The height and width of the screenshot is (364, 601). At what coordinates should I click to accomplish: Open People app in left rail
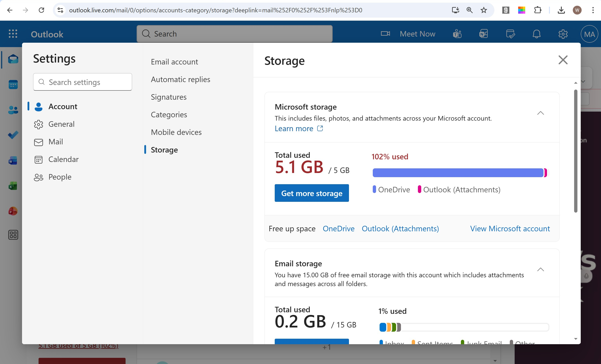(13, 110)
